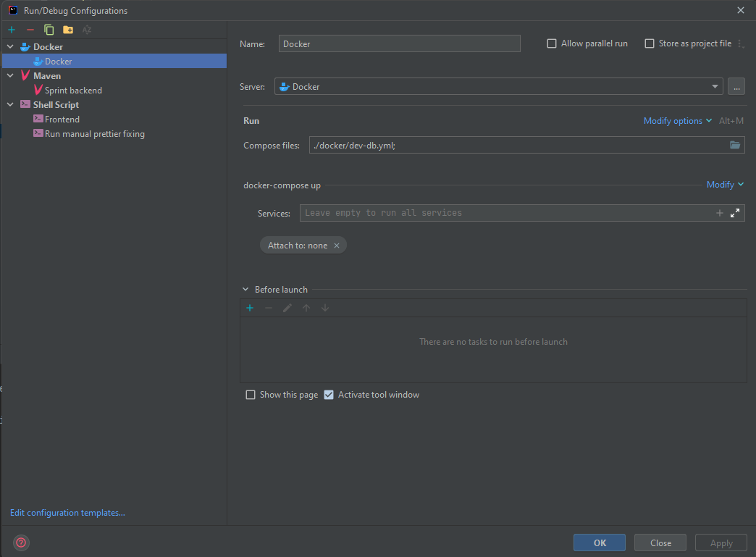This screenshot has height=557, width=756.
Task: Remove the selected Docker configuration
Action: 29,30
